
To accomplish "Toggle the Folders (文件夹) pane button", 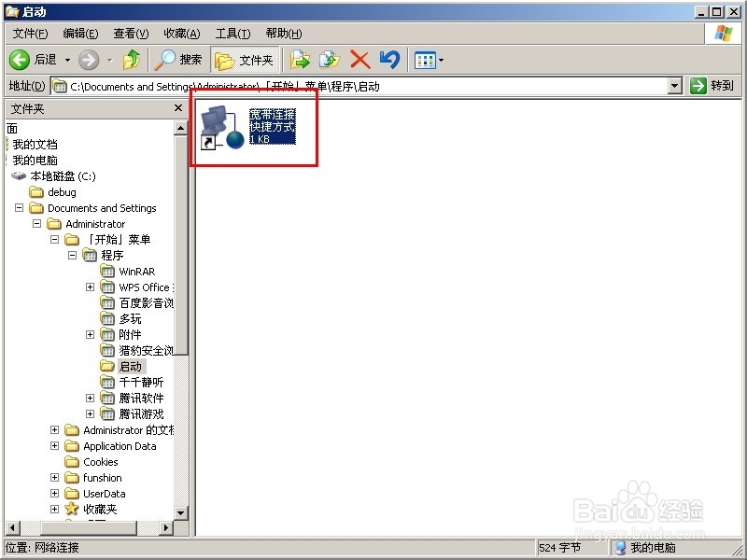I will [x=244, y=60].
